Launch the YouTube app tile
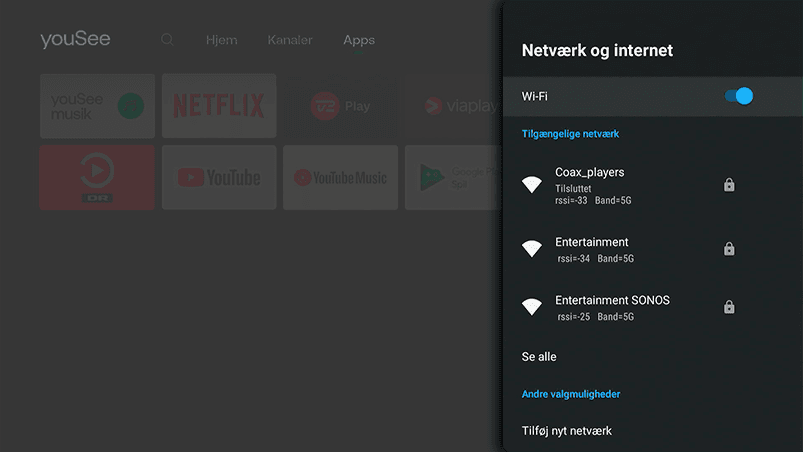This screenshot has width=803, height=452. point(219,177)
